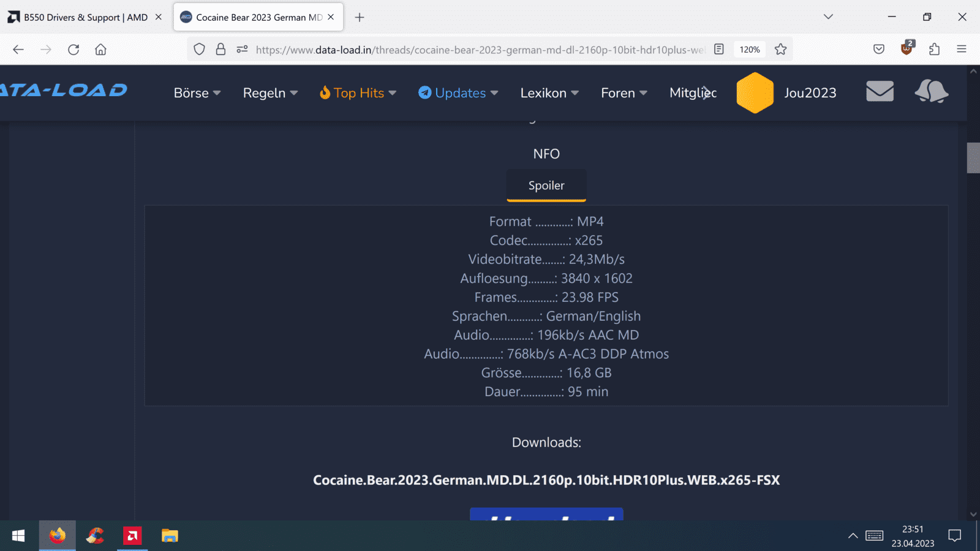The image size is (980, 551).
Task: Expand the Foren menu
Action: 624,93
